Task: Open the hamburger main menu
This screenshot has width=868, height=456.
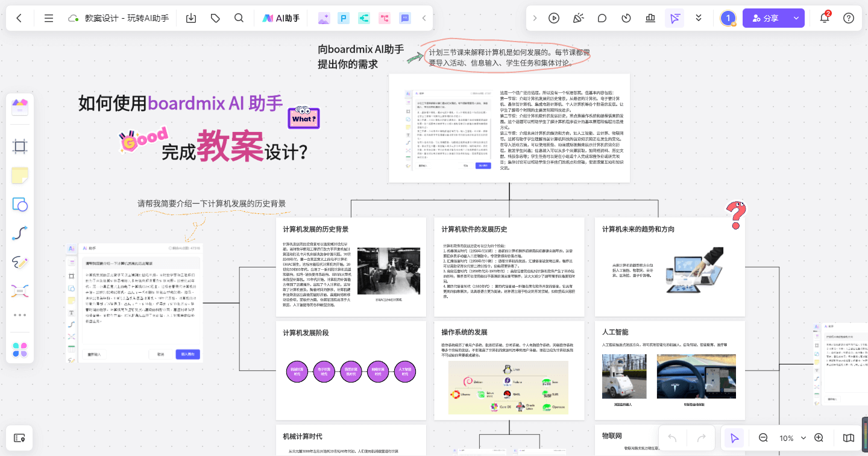Action: click(x=49, y=18)
